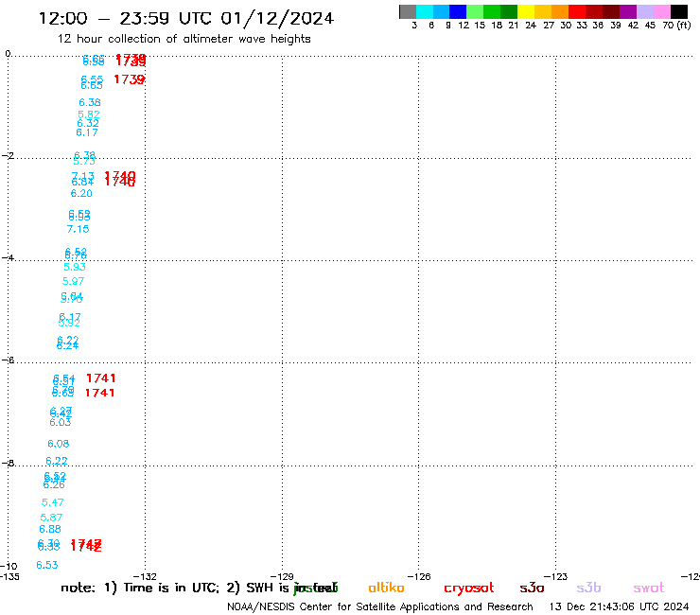Select the orange 30 ft legend swatch
This screenshot has height=615, width=700.
560,11
